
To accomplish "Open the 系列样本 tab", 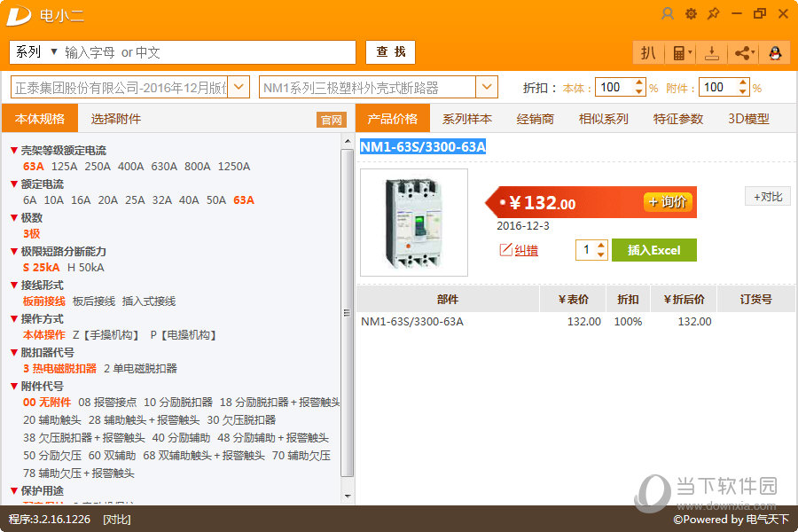I will [x=466, y=119].
